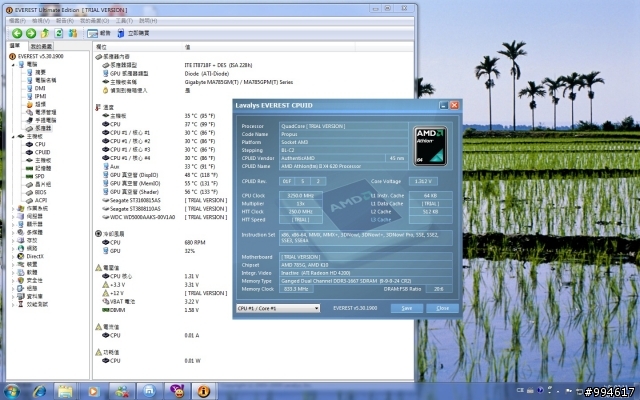Expand the Display (顯示器) node

13,224
